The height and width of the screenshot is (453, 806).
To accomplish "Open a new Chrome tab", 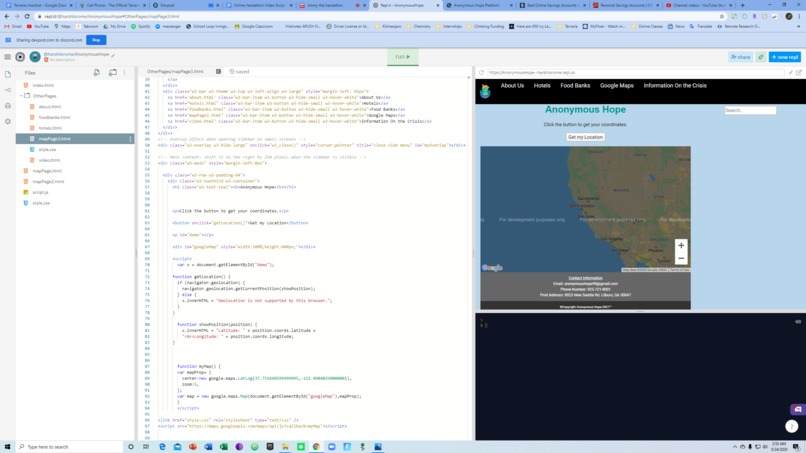I will (742, 5).
